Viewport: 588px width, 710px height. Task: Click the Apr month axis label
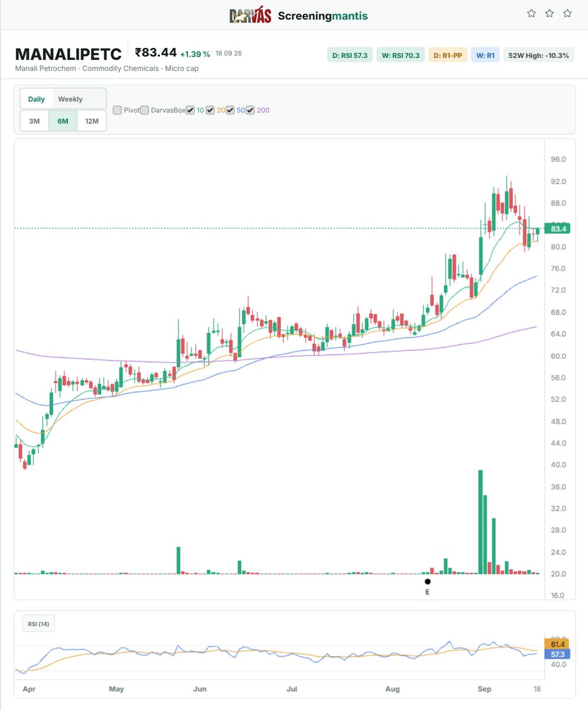point(28,689)
